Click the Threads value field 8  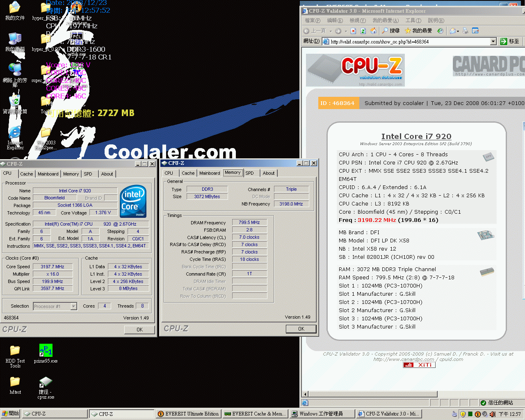(142, 306)
